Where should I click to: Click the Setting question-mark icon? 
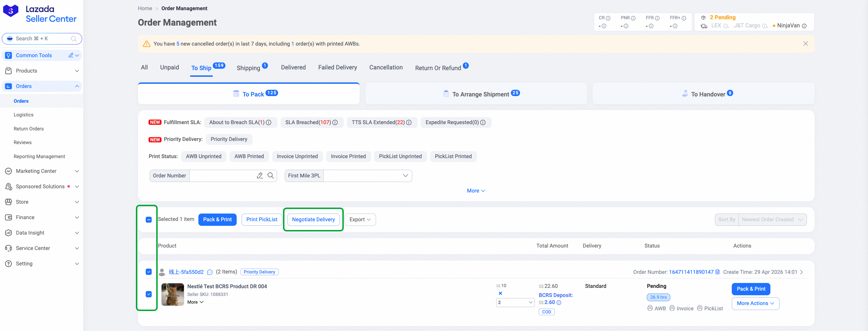(x=9, y=264)
